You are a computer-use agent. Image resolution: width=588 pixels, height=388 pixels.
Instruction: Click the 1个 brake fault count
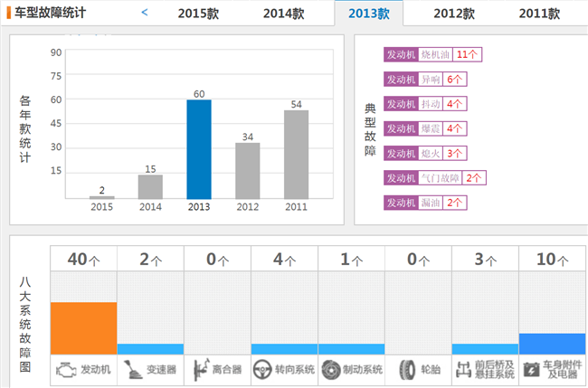[351, 259]
